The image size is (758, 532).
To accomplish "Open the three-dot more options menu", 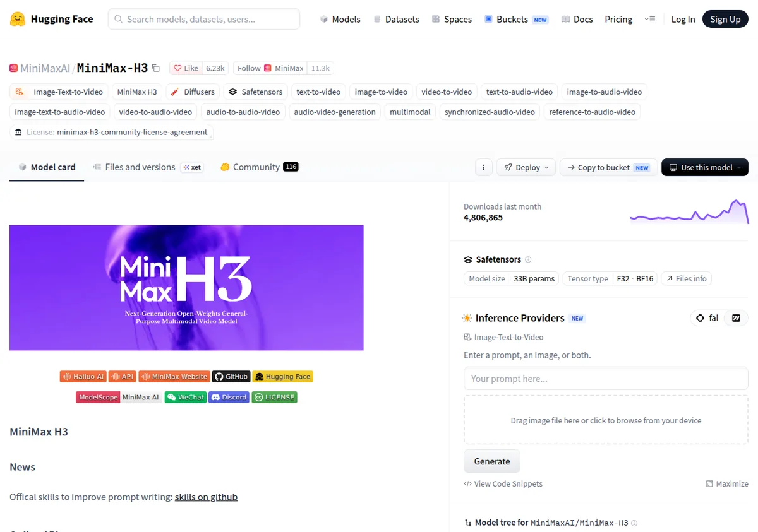I will [x=483, y=167].
